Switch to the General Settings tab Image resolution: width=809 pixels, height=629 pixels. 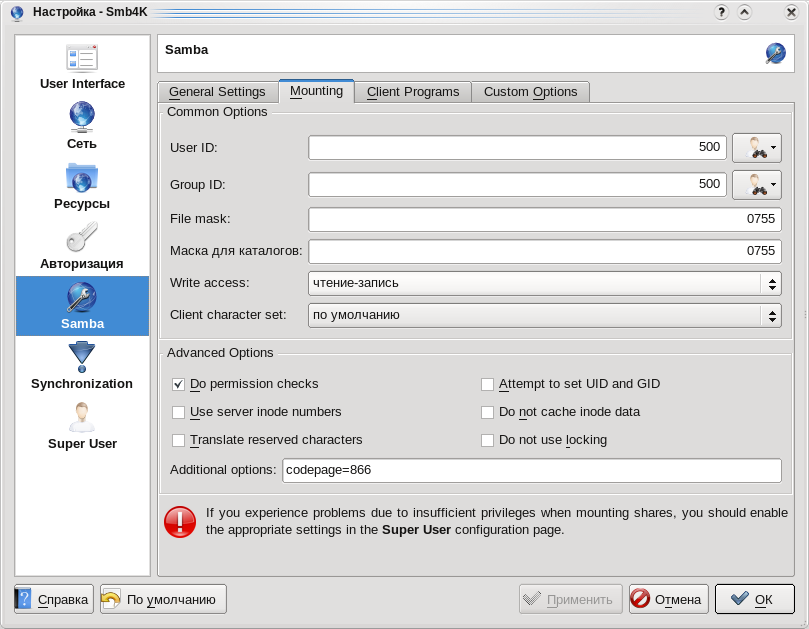pos(217,92)
